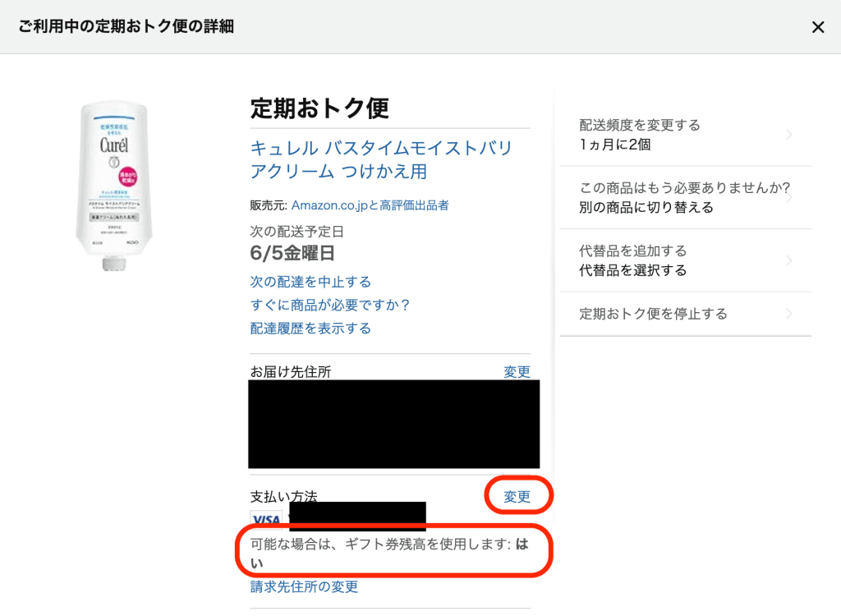Click chevron beside 別の商品に切り替える
The image size is (841, 616).
791,197
